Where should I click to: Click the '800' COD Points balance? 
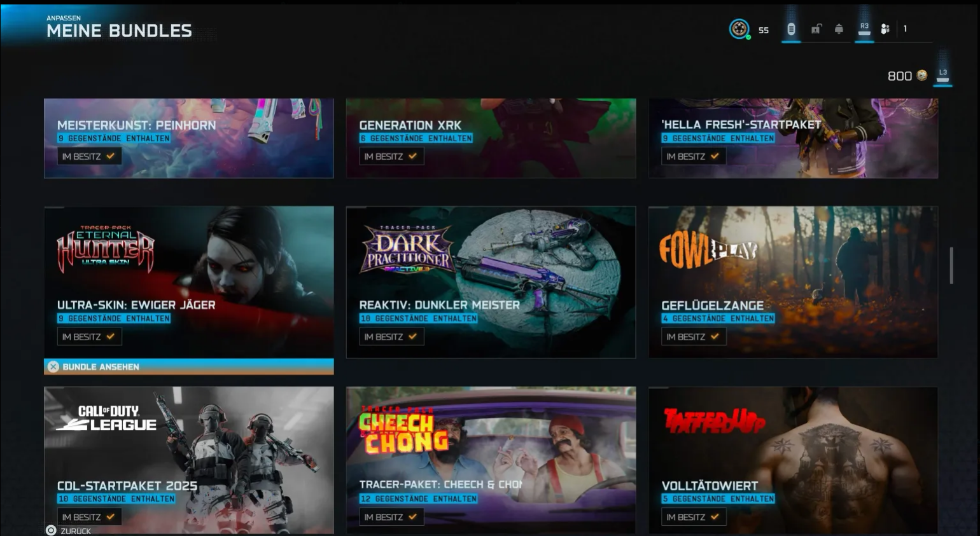900,76
